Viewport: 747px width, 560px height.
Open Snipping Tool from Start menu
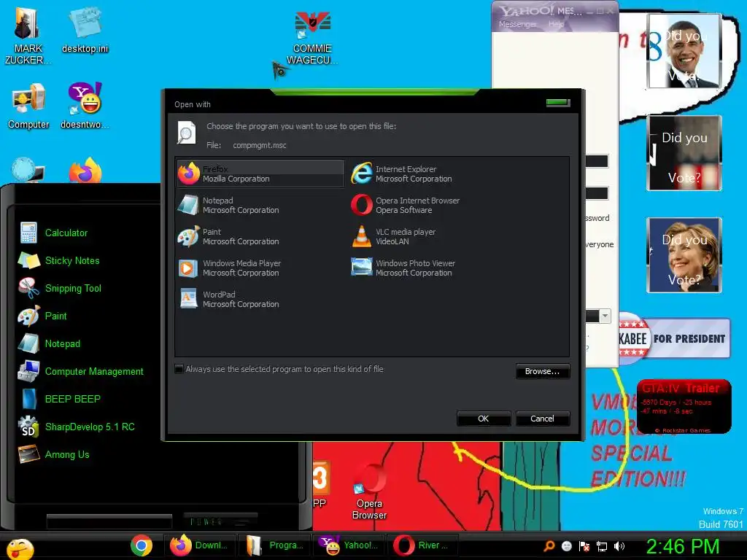point(60,288)
